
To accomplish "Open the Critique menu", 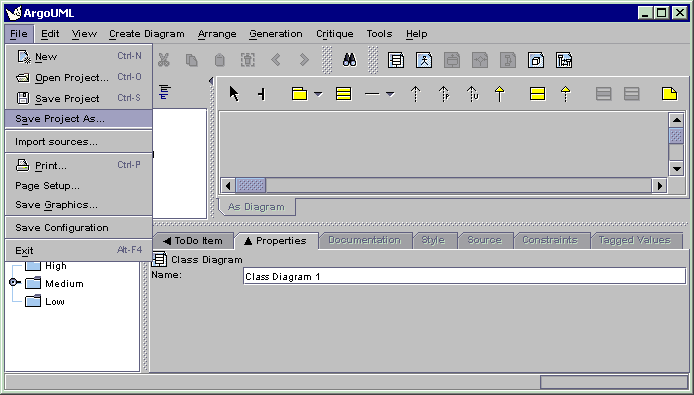I will coord(335,34).
